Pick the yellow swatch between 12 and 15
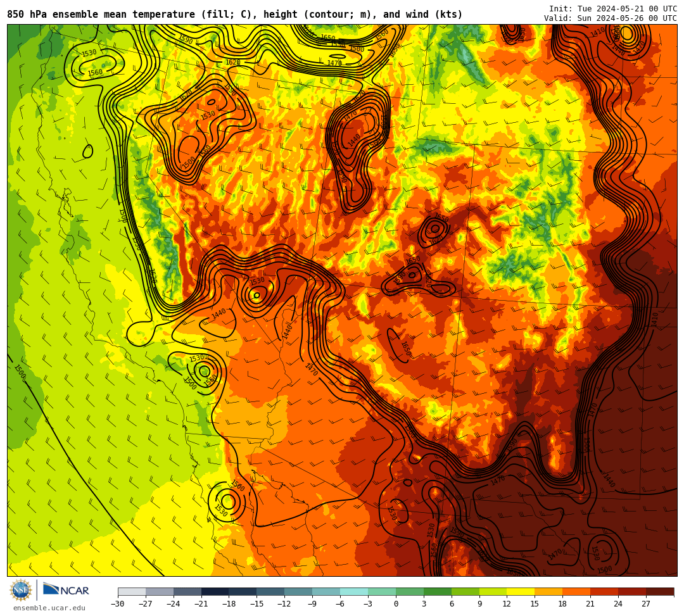Image resolution: width=684 pixels, height=616 pixels. click(x=521, y=591)
